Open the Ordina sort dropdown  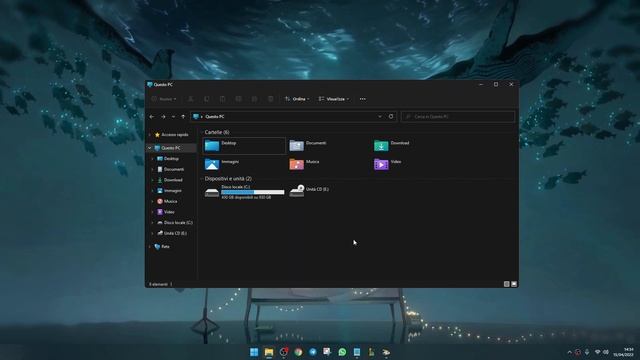(x=297, y=99)
